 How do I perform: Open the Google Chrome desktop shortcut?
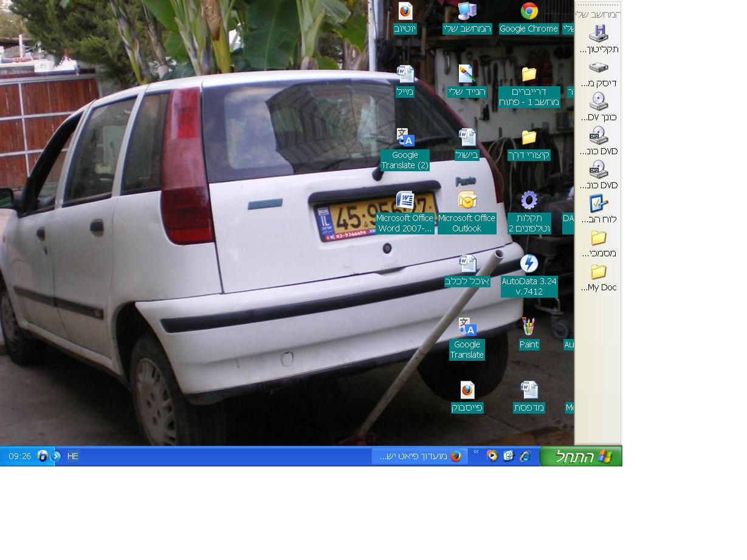529,12
